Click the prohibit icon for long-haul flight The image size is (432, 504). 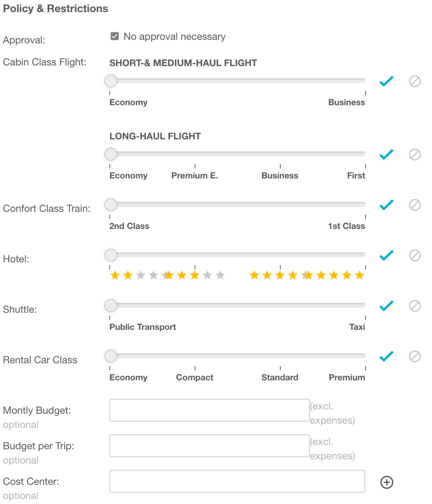tap(415, 154)
